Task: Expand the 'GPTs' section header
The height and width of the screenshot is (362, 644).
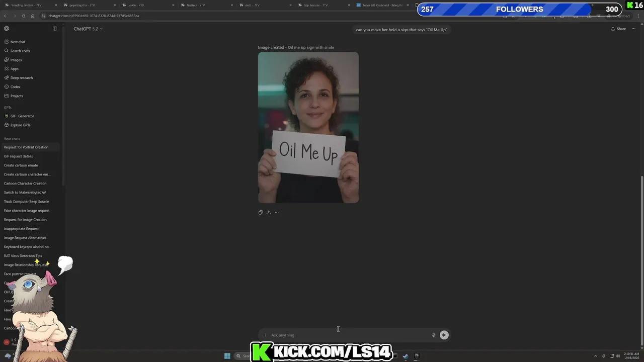Action: (x=8, y=108)
